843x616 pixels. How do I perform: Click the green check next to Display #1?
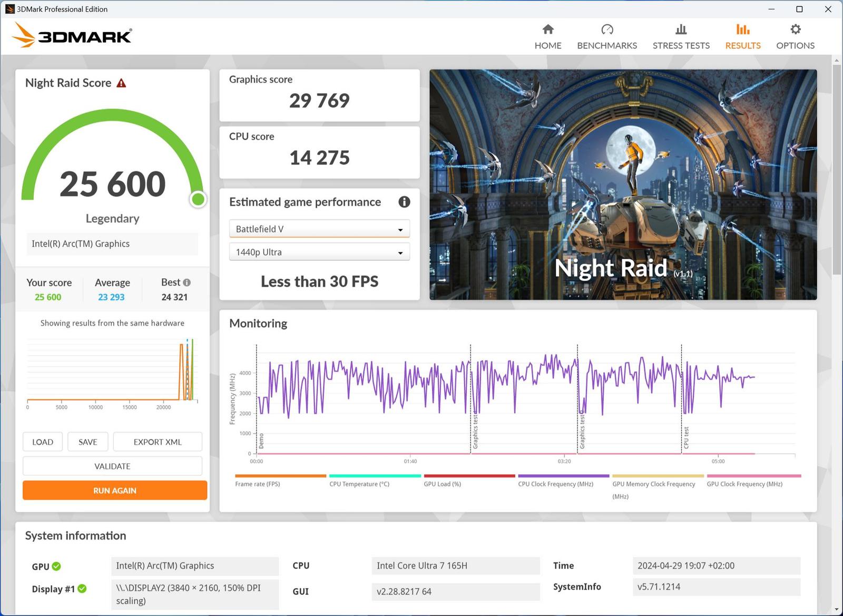point(82,589)
